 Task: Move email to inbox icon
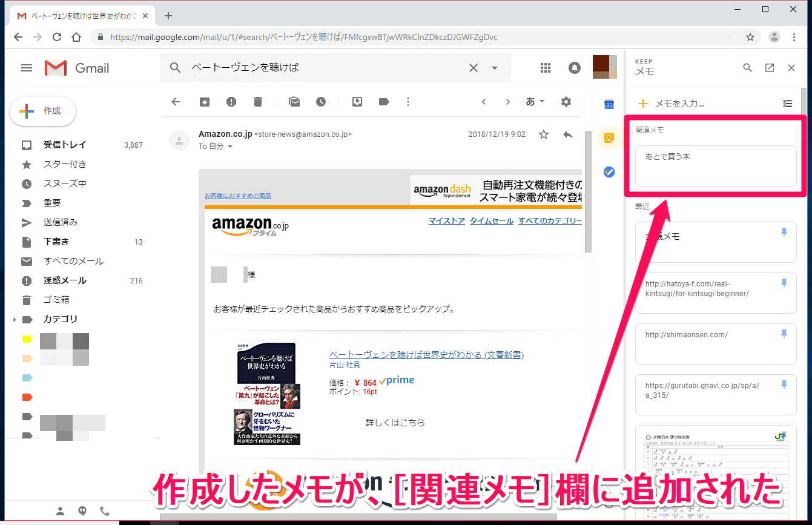(x=357, y=102)
